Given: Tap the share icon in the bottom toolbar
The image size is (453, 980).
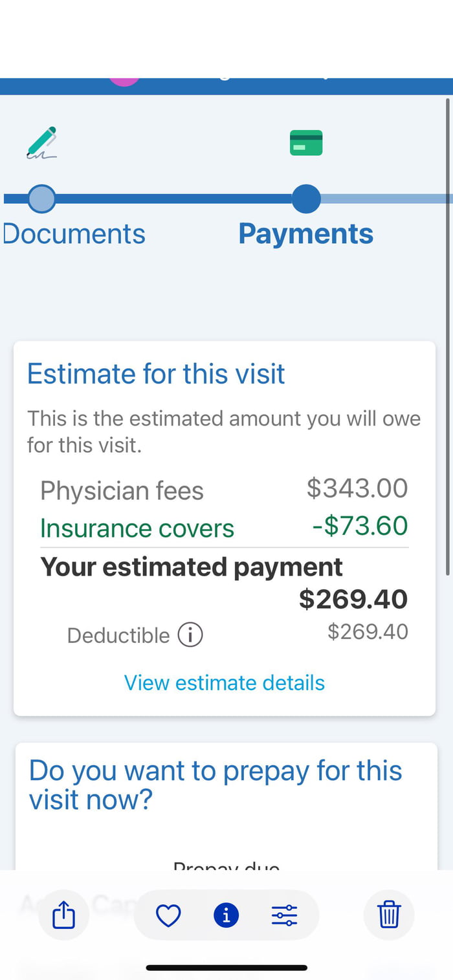Looking at the screenshot, I should (x=63, y=915).
